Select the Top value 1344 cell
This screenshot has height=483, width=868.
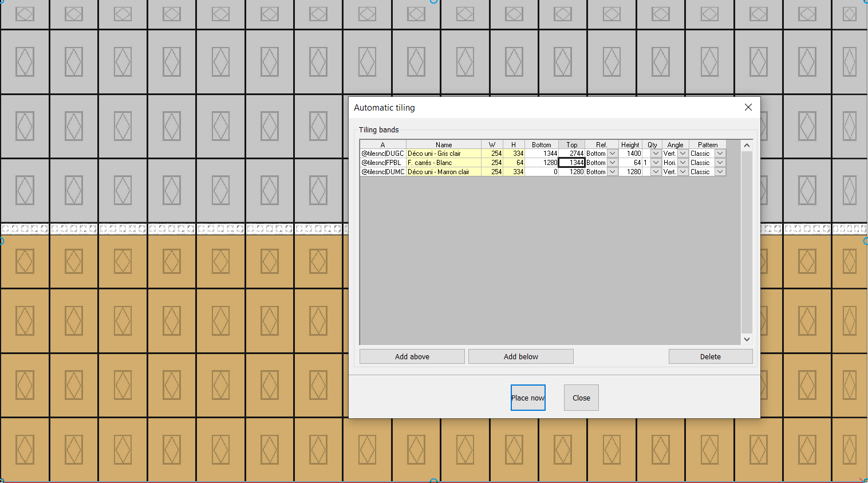(x=571, y=163)
